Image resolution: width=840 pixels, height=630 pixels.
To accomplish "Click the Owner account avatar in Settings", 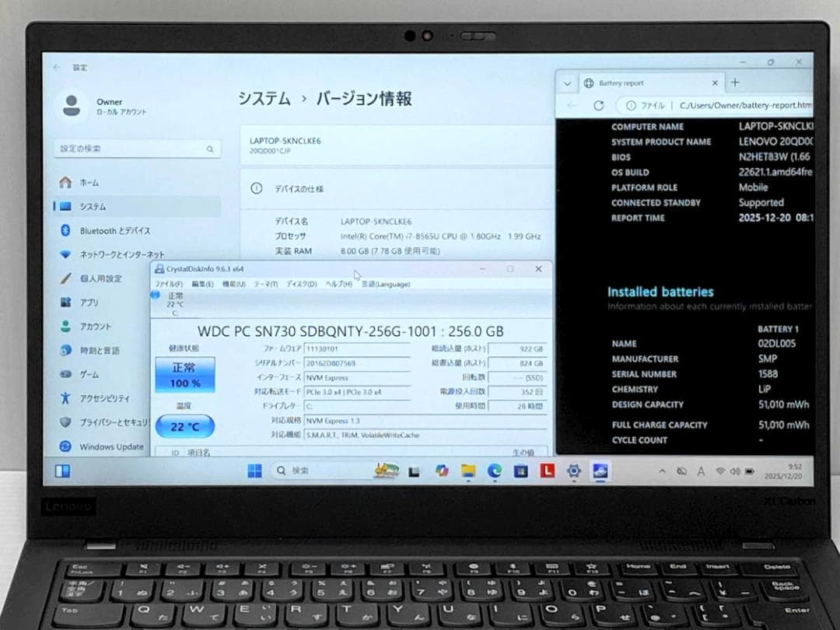I will 71,107.
